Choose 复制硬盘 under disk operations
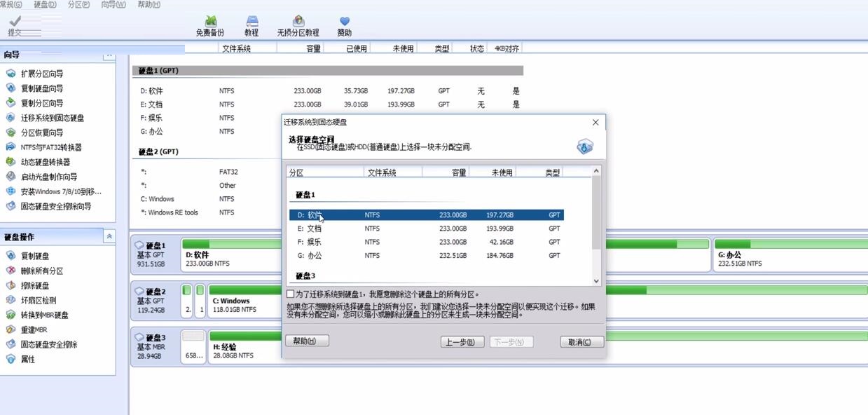Viewport: 868px width, 415px height. coord(35,256)
